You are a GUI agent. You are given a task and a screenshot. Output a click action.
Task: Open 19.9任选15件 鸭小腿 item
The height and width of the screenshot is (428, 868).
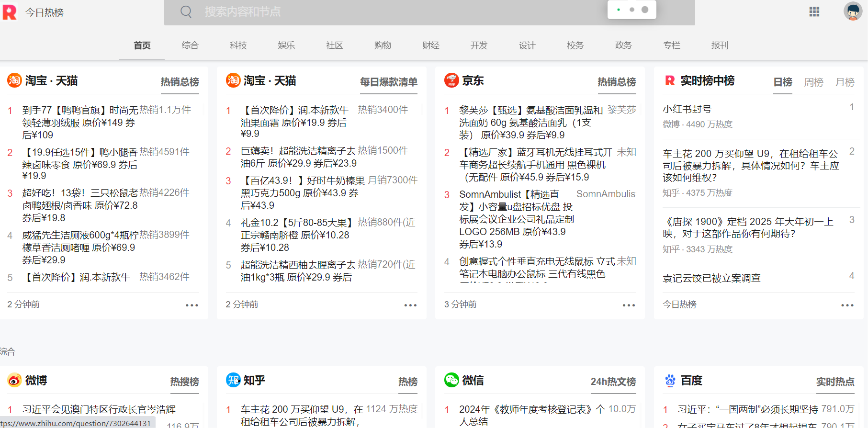(x=80, y=164)
